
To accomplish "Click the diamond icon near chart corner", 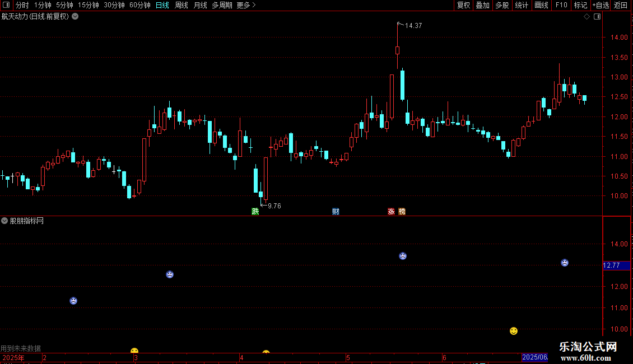I will (x=587, y=17).
